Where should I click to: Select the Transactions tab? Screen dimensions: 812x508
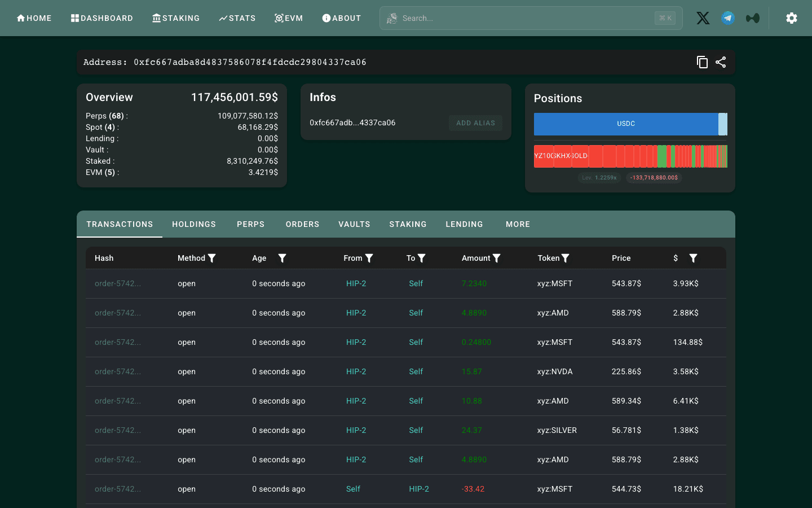tap(120, 224)
